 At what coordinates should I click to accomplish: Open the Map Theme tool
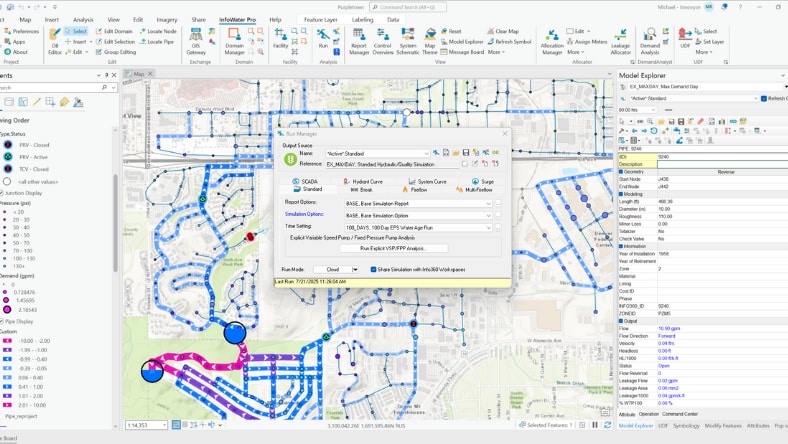click(430, 41)
